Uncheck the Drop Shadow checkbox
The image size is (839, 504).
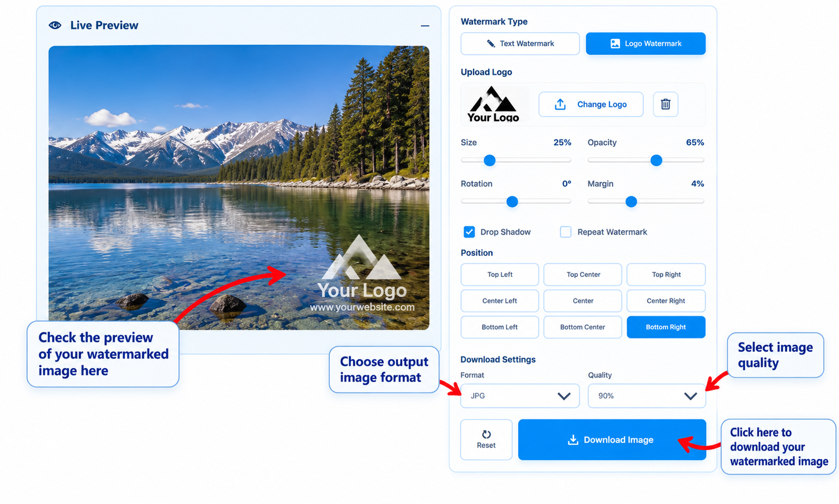click(469, 232)
